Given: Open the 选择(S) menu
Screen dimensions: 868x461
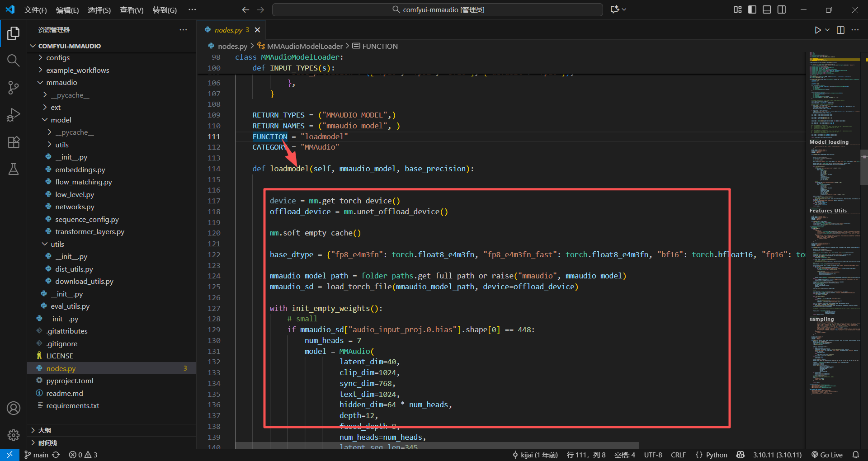Looking at the screenshot, I should pyautogui.click(x=99, y=10).
